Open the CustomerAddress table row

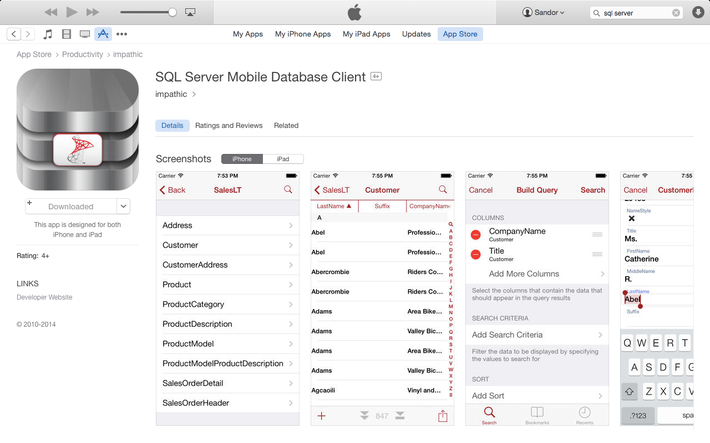(x=228, y=265)
